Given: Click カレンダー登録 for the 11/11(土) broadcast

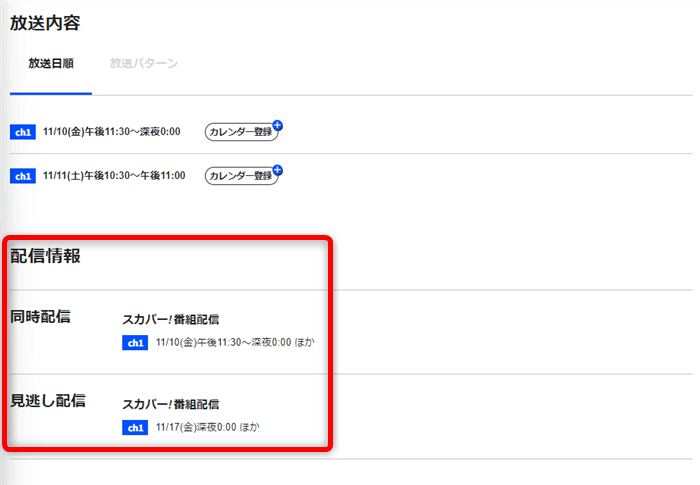Looking at the screenshot, I should tap(242, 176).
